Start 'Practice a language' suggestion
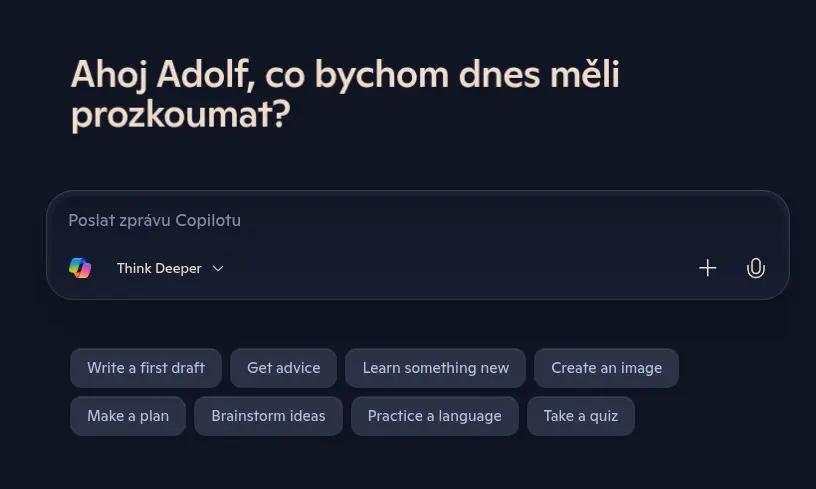This screenshot has width=816, height=489. (x=435, y=416)
